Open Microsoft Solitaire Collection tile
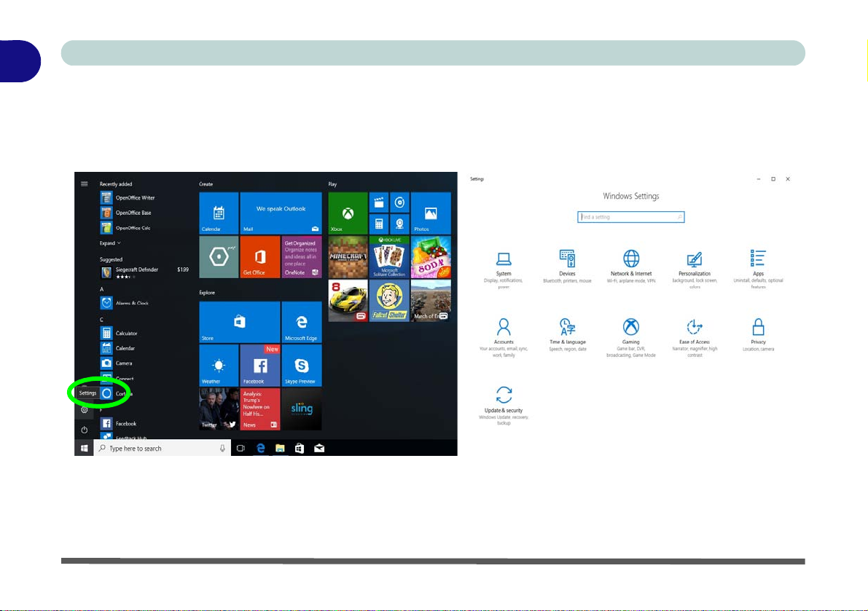This screenshot has height=611, width=868. [x=389, y=256]
